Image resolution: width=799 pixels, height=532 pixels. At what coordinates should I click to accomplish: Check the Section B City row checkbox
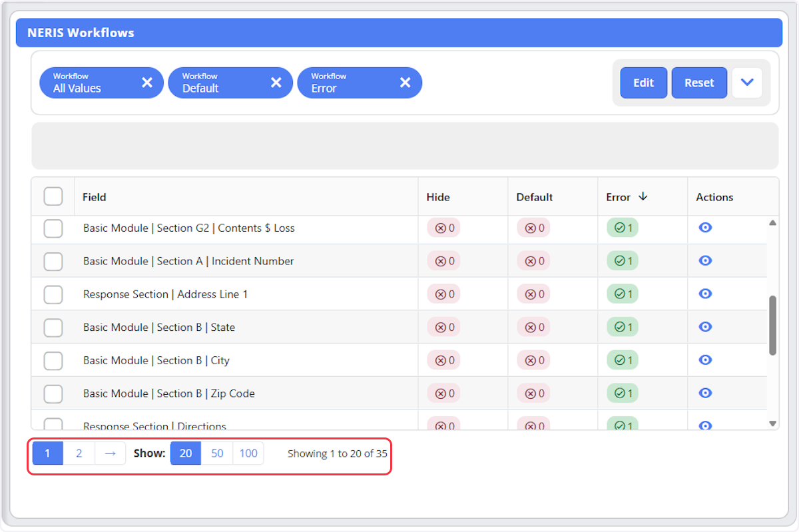point(53,360)
